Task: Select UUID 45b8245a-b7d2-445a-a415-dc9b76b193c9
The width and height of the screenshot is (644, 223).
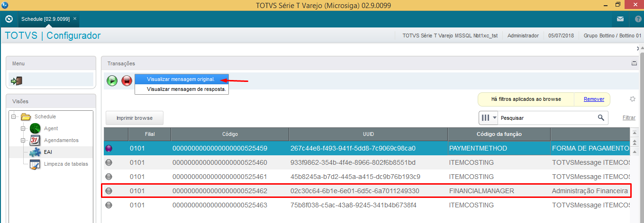Action: tap(355, 177)
